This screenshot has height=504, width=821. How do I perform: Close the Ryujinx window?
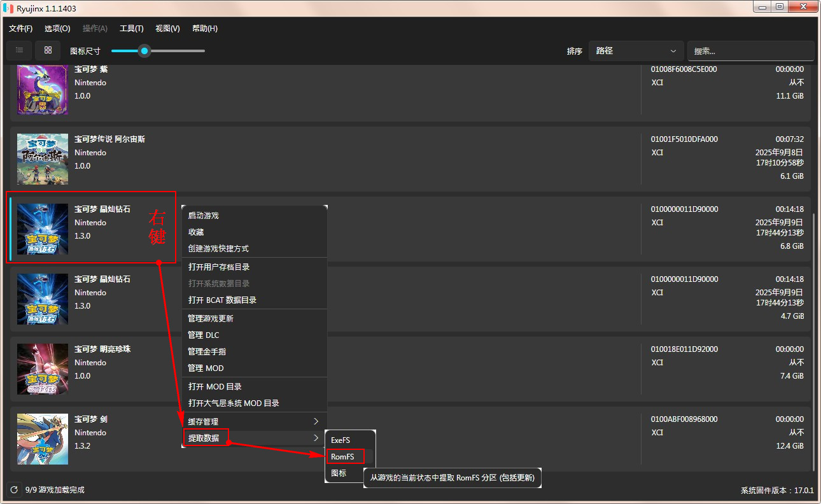803,6
